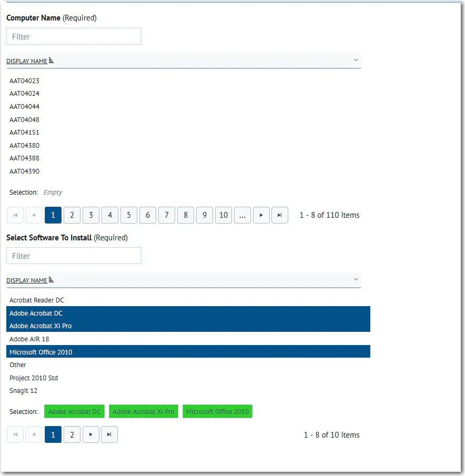Remove Adobe Acrobat DC selection tag
This screenshot has width=465, height=476.
[74, 411]
